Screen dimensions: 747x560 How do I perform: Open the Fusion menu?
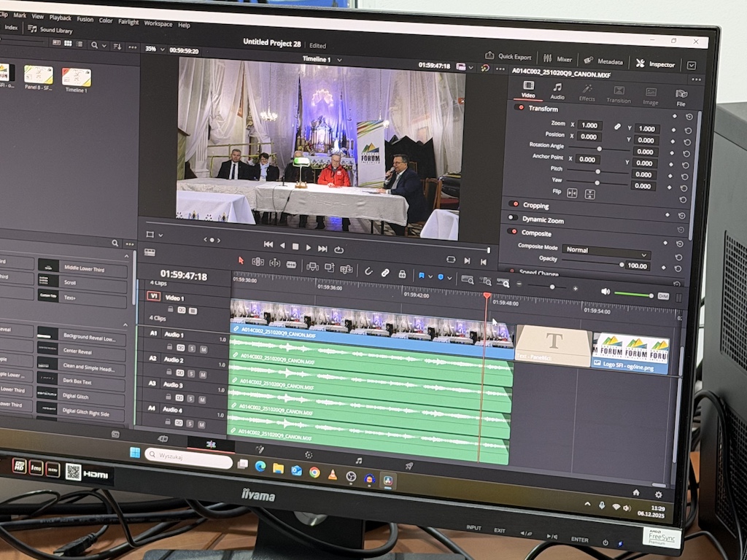[85, 19]
